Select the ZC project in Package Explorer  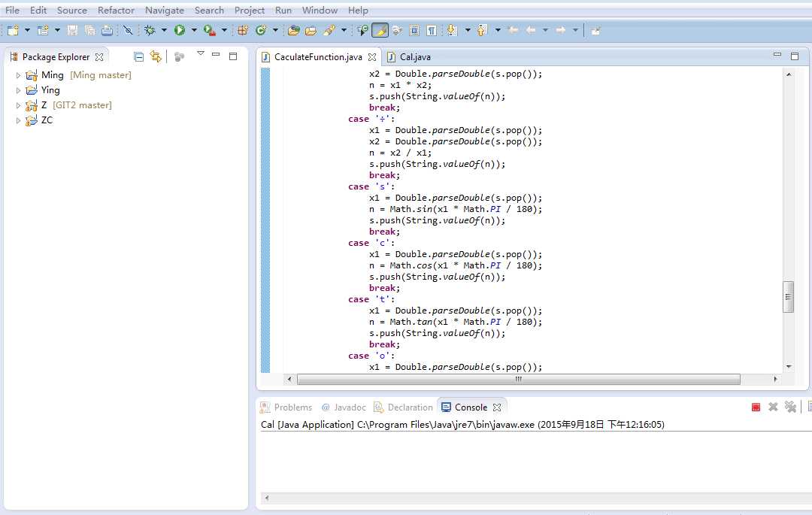(39, 120)
